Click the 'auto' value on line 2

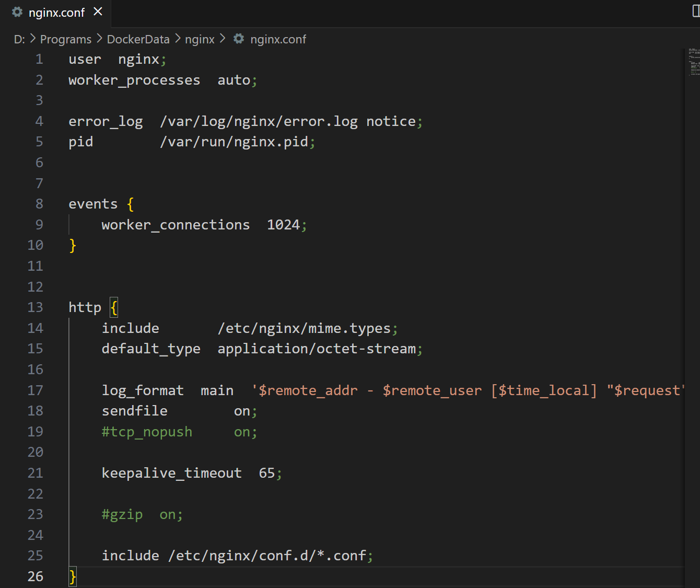[x=234, y=80]
